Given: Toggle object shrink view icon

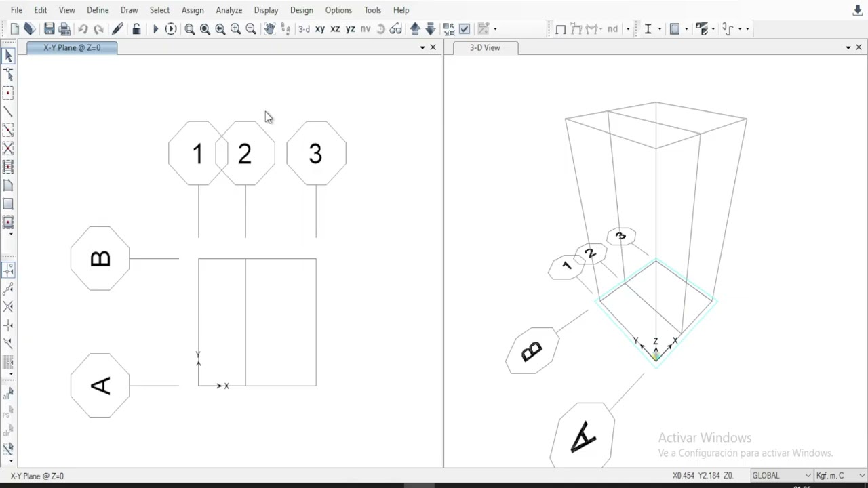Looking at the screenshot, I should click(x=449, y=28).
